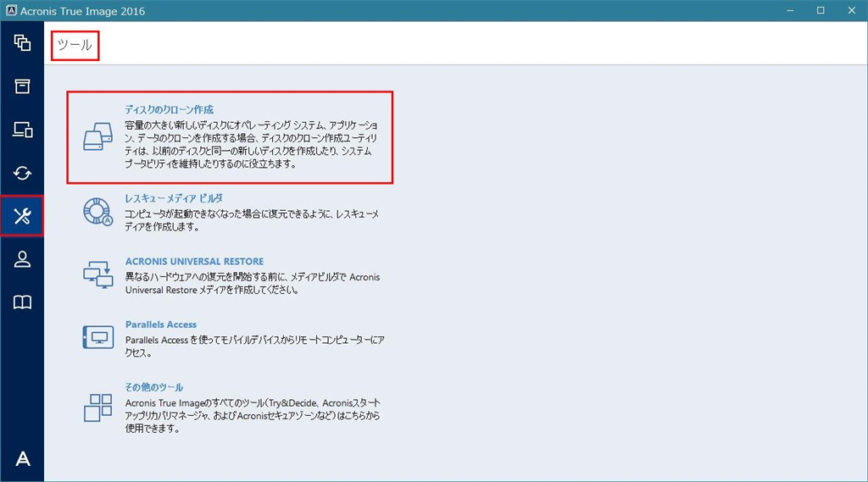Click the Try&Decide other tools description
The height and width of the screenshot is (482, 868).
tap(253, 416)
